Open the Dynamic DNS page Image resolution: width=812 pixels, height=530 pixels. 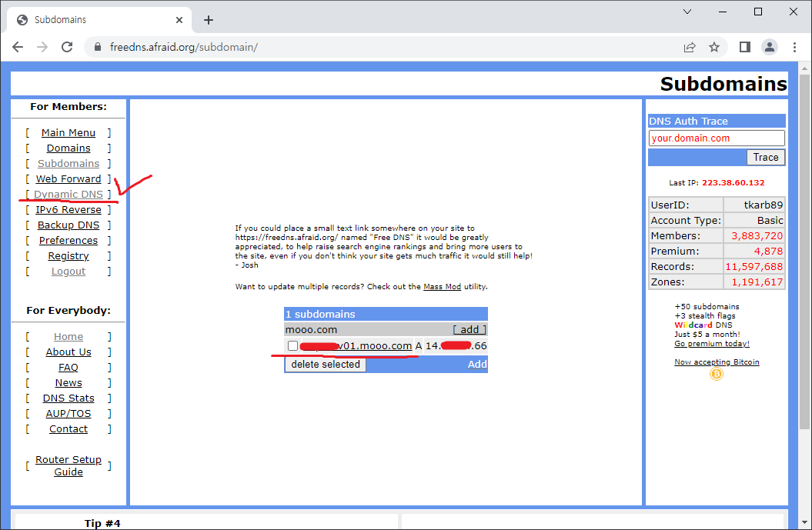[x=69, y=195]
